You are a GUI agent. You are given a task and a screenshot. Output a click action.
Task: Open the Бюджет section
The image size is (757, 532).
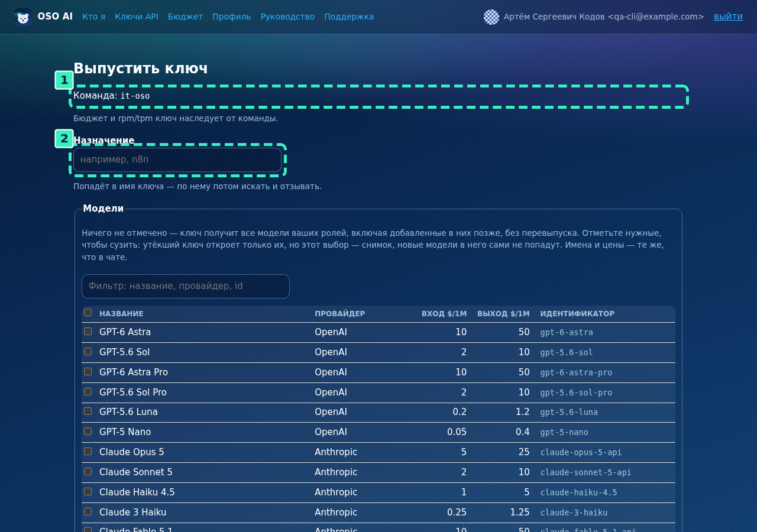coord(185,17)
